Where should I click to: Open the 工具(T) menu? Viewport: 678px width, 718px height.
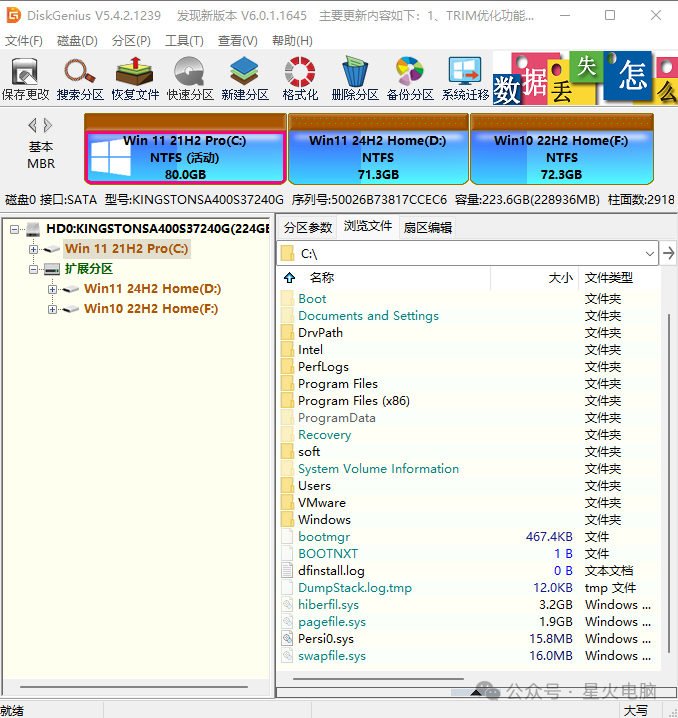[184, 41]
